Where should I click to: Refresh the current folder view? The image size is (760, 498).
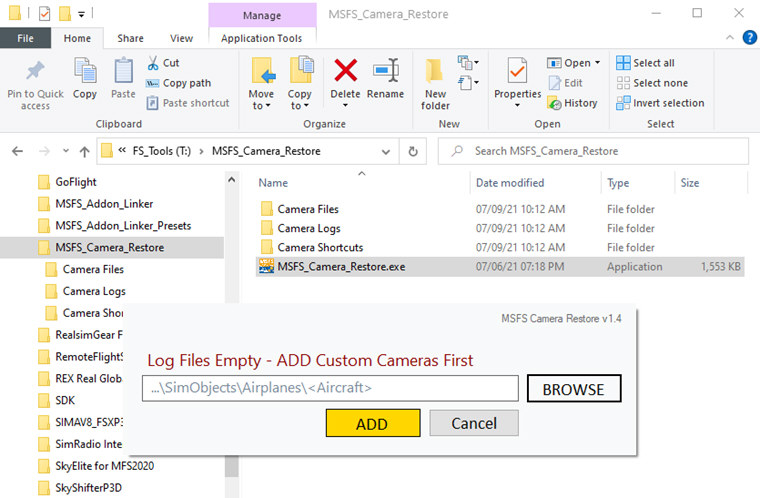pos(413,151)
